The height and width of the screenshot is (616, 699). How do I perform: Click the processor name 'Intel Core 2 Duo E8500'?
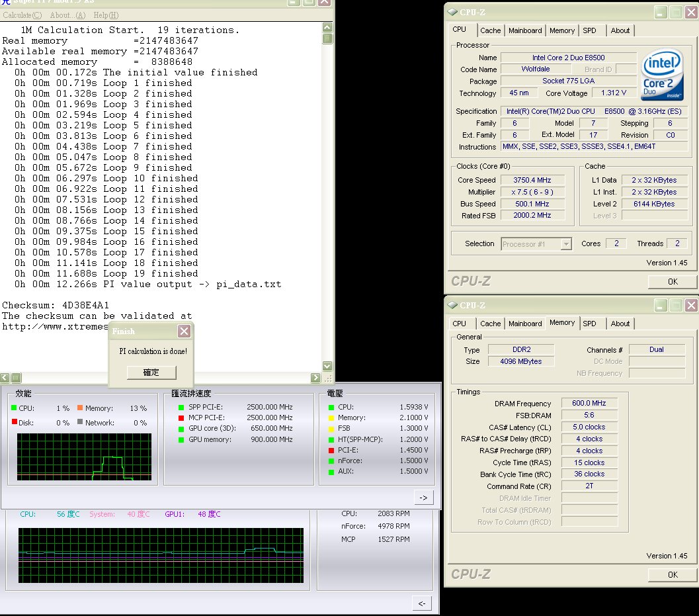tap(568, 58)
